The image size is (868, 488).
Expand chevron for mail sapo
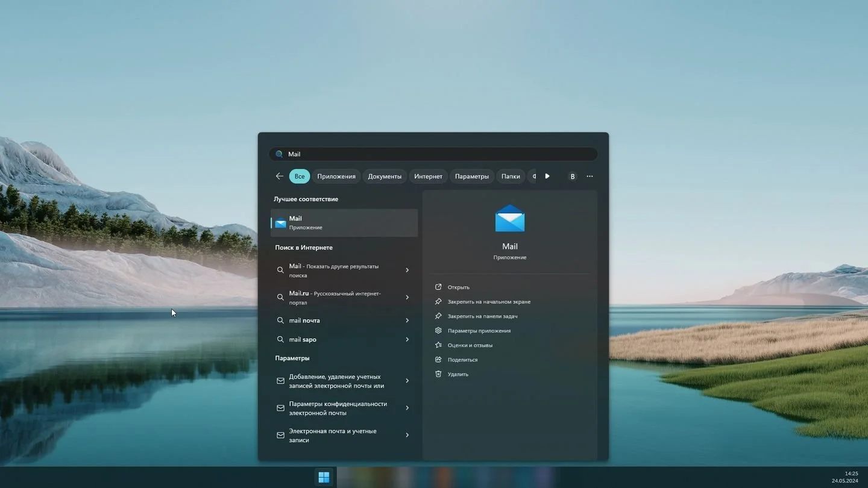[x=407, y=340]
